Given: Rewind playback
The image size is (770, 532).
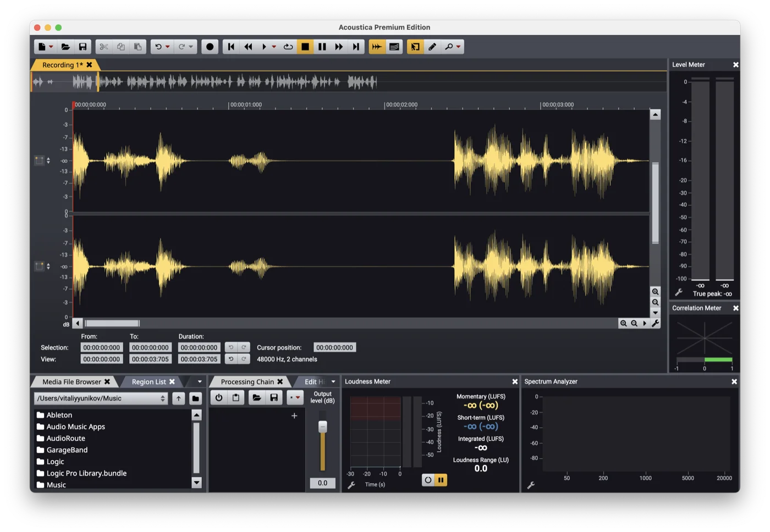Looking at the screenshot, I should pyautogui.click(x=248, y=47).
